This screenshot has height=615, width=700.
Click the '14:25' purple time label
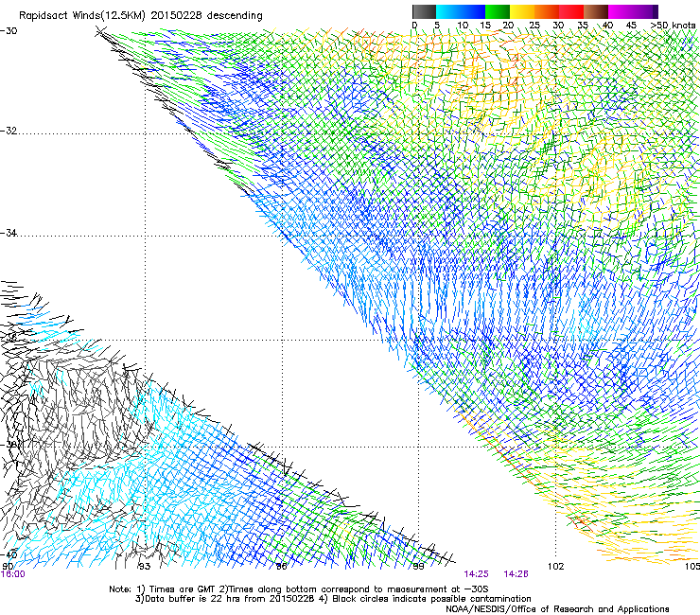click(477, 574)
